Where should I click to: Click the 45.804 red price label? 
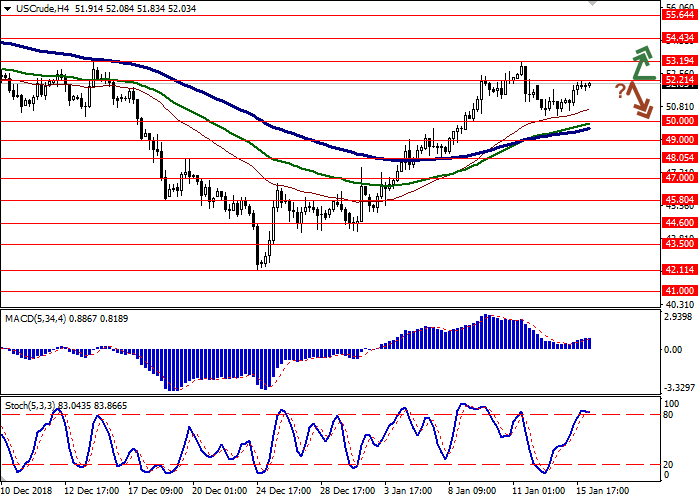(679, 200)
